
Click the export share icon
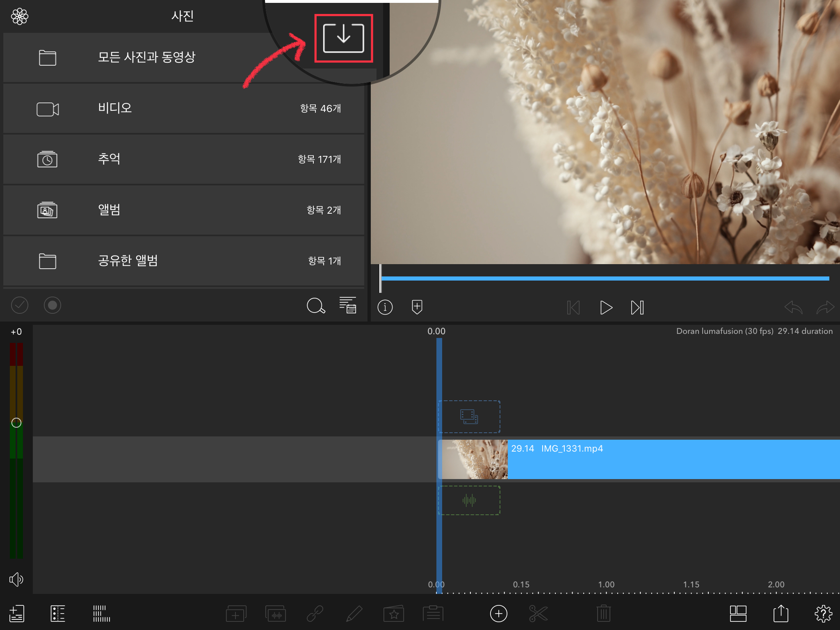click(x=781, y=614)
